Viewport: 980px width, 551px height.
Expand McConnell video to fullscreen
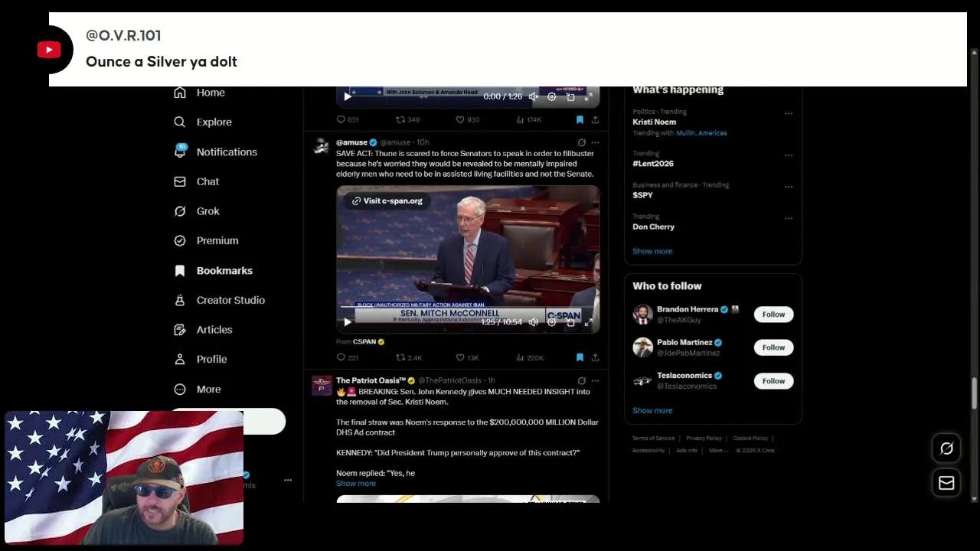pos(588,322)
